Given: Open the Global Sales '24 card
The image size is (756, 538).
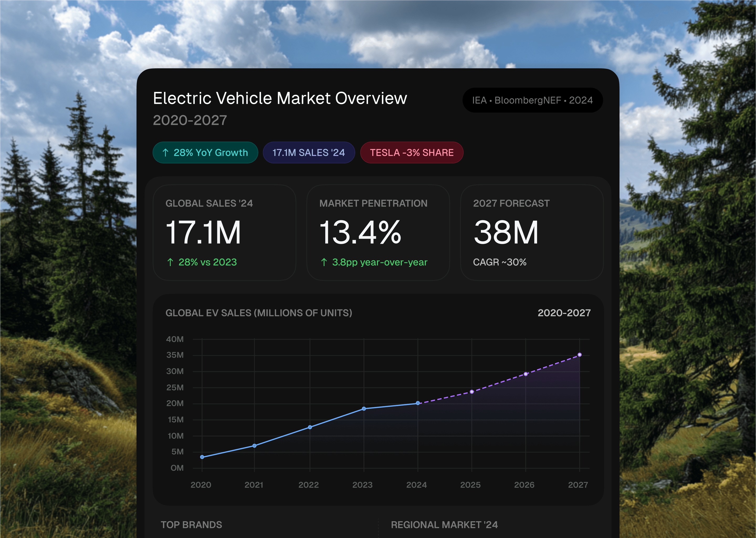Looking at the screenshot, I should click(x=224, y=232).
